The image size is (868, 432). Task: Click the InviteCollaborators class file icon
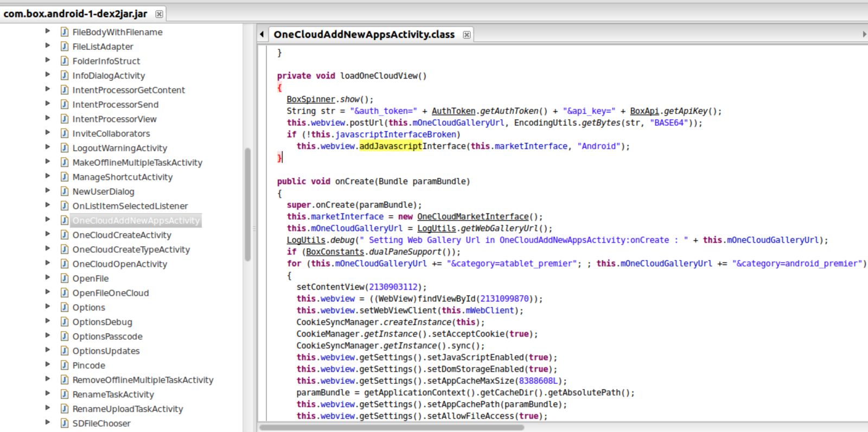[x=65, y=133]
